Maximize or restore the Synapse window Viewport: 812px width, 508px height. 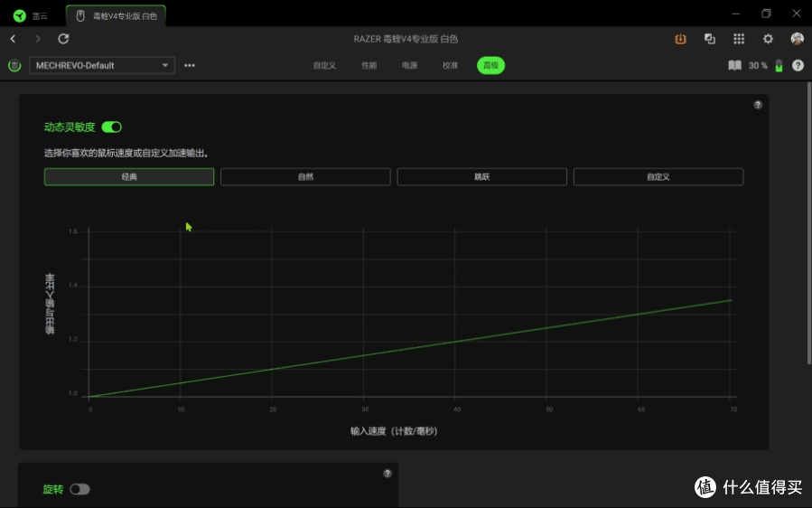[x=766, y=14]
